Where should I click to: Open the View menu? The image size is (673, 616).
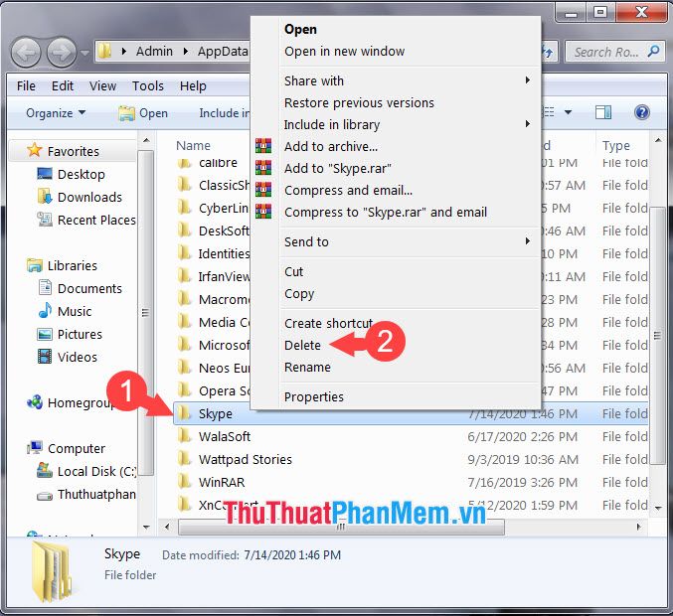point(103,85)
